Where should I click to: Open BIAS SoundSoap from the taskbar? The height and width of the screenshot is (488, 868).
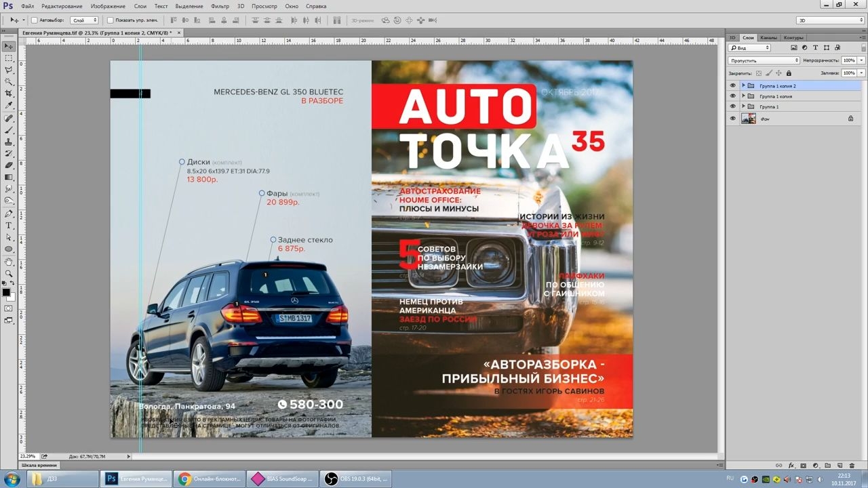coord(282,479)
